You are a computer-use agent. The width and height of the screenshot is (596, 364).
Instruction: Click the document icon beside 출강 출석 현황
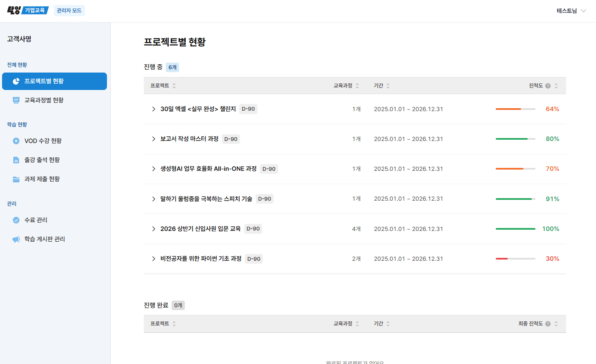click(x=16, y=160)
